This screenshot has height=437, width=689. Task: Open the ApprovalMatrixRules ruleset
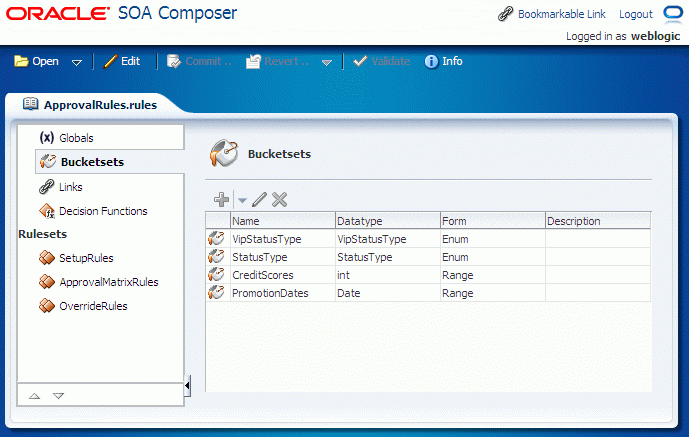(x=109, y=282)
